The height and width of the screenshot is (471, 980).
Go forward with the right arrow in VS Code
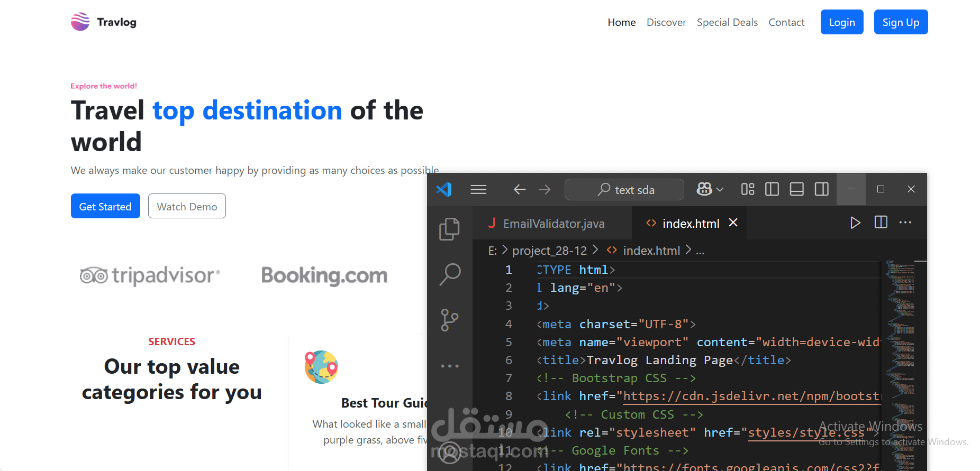[545, 189]
